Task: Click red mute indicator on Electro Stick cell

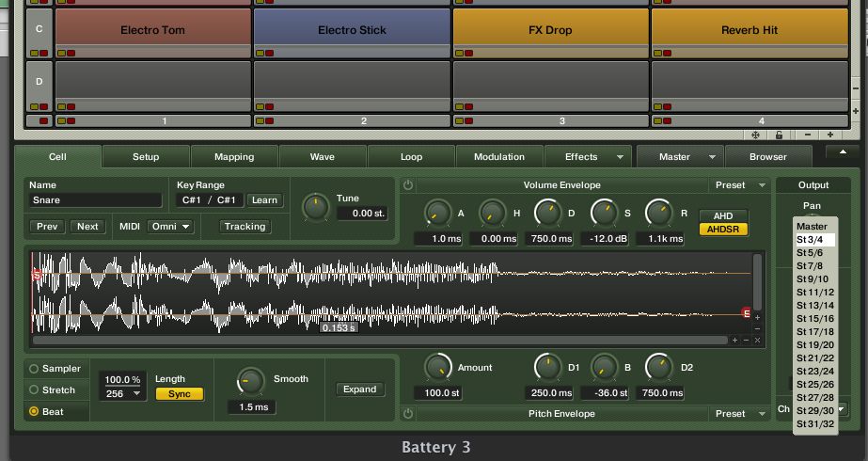Action: point(269,54)
